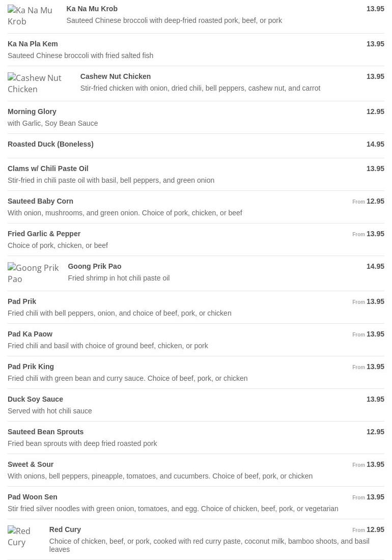The image size is (392, 560).
Task: Open Roasted Duck (Boneless) item
Action: pyautogui.click(x=50, y=144)
